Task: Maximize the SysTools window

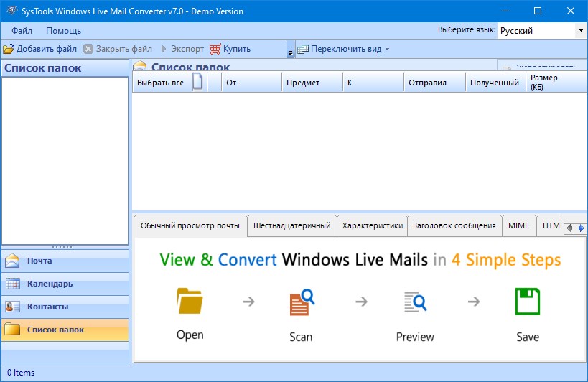Action: click(537, 11)
